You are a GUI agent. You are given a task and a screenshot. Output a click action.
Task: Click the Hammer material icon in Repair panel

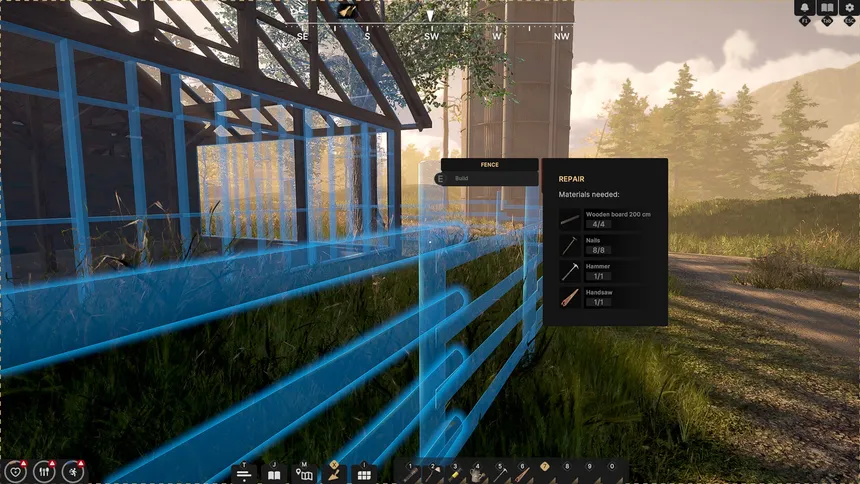coord(570,272)
